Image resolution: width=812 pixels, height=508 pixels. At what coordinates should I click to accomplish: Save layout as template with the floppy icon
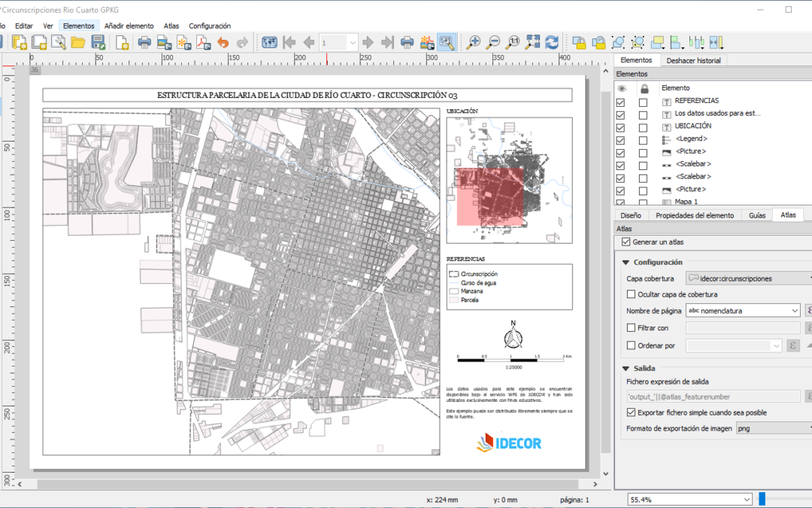98,42
